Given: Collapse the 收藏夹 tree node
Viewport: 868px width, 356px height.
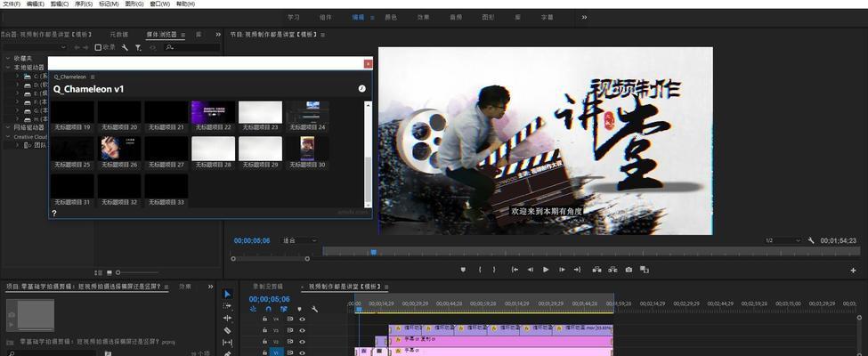Looking at the screenshot, I should coord(8,58).
